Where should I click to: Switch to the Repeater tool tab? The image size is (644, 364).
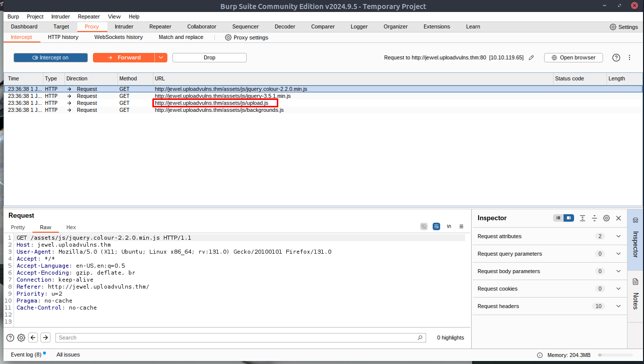pos(160,27)
